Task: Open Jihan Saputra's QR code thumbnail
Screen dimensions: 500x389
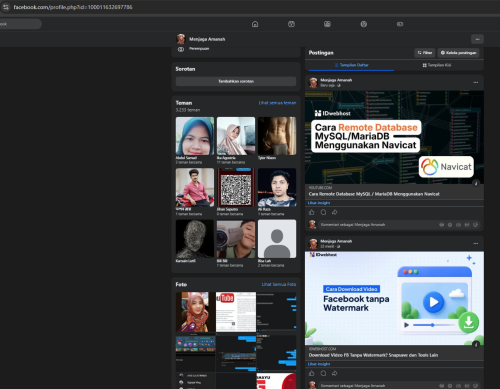Action: tap(236, 187)
